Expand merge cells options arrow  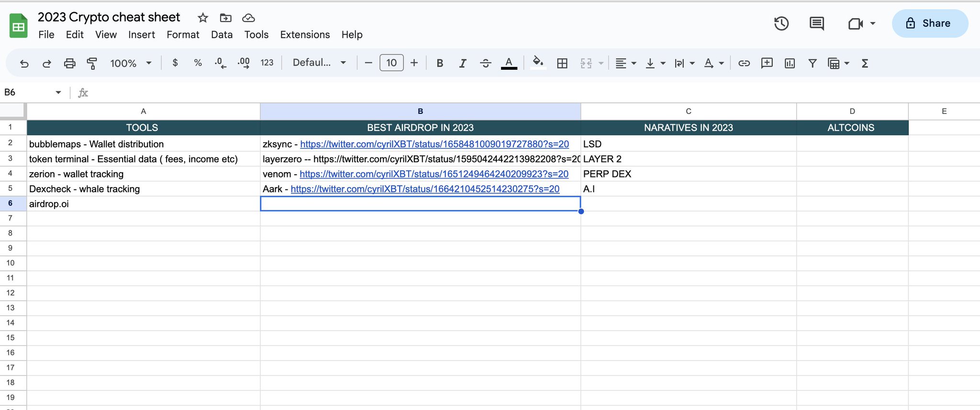pyautogui.click(x=601, y=63)
